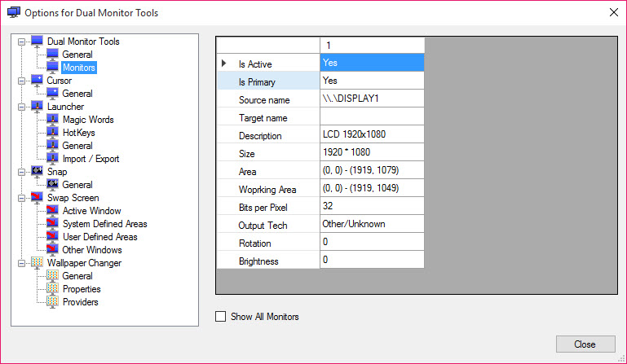Select System Defined Areas item
Viewport: 627px width, 364px height.
(x=104, y=224)
